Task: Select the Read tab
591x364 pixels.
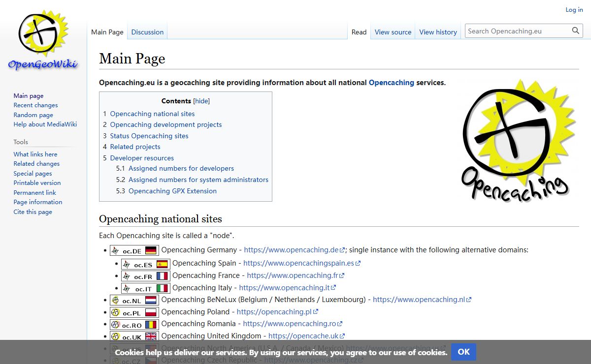Action: [x=359, y=32]
